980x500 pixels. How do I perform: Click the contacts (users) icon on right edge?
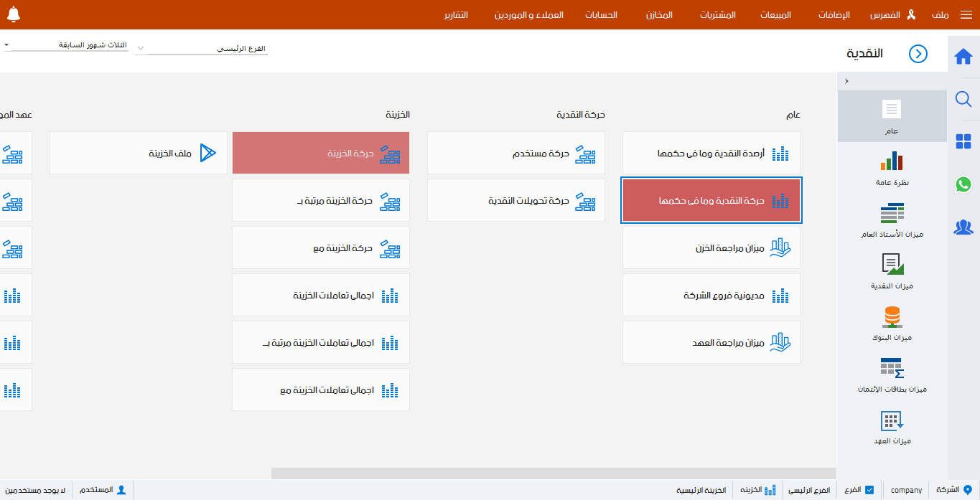[963, 227]
